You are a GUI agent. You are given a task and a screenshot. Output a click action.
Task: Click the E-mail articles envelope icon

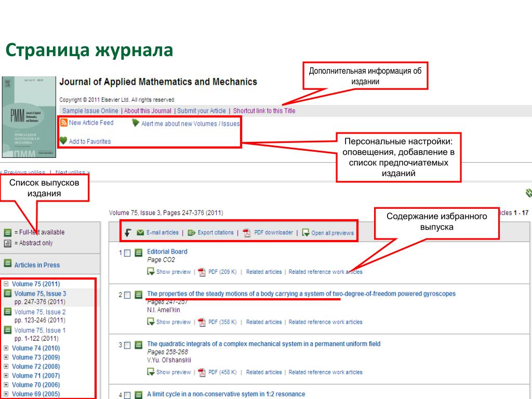(140, 232)
